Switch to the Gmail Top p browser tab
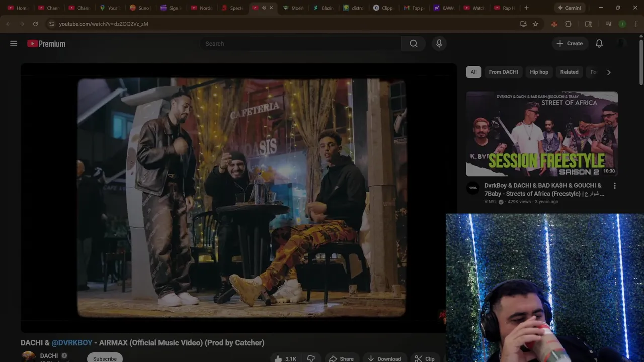The height and width of the screenshot is (362, 644). click(x=414, y=8)
